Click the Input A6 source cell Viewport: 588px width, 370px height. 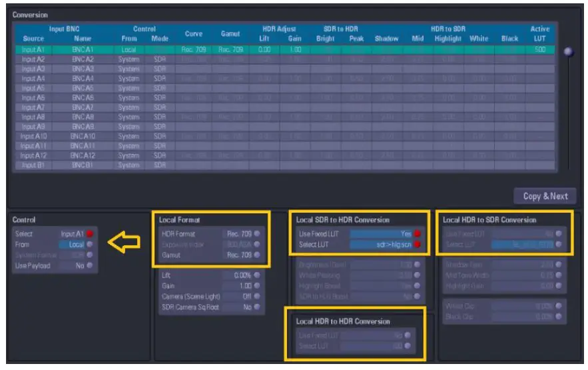(x=33, y=97)
